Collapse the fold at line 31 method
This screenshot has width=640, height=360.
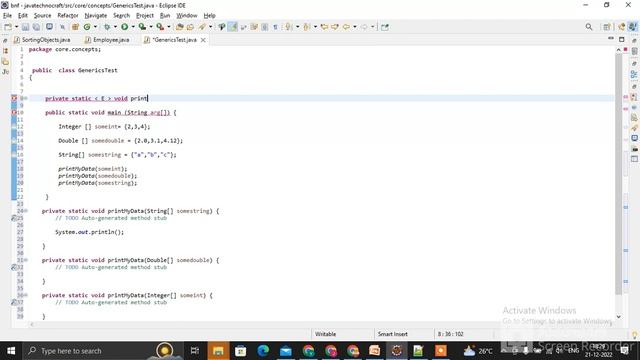point(26,260)
